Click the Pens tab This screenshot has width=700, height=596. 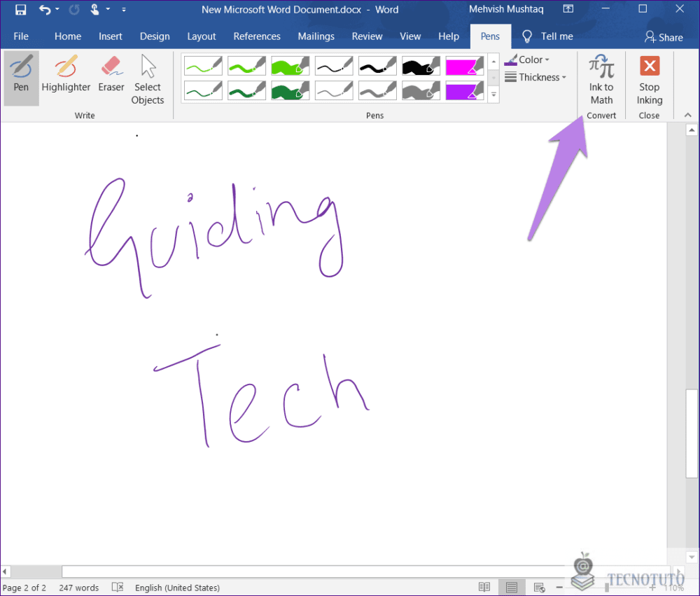(x=490, y=36)
